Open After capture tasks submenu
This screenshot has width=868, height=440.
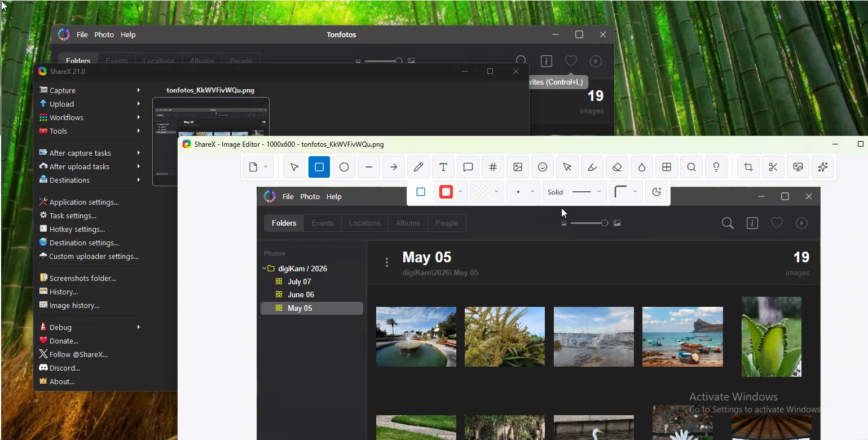pos(90,153)
